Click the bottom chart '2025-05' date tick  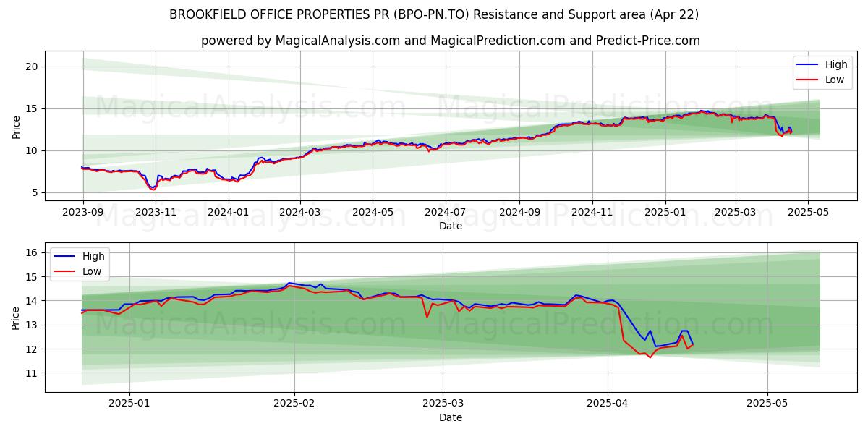coord(767,404)
